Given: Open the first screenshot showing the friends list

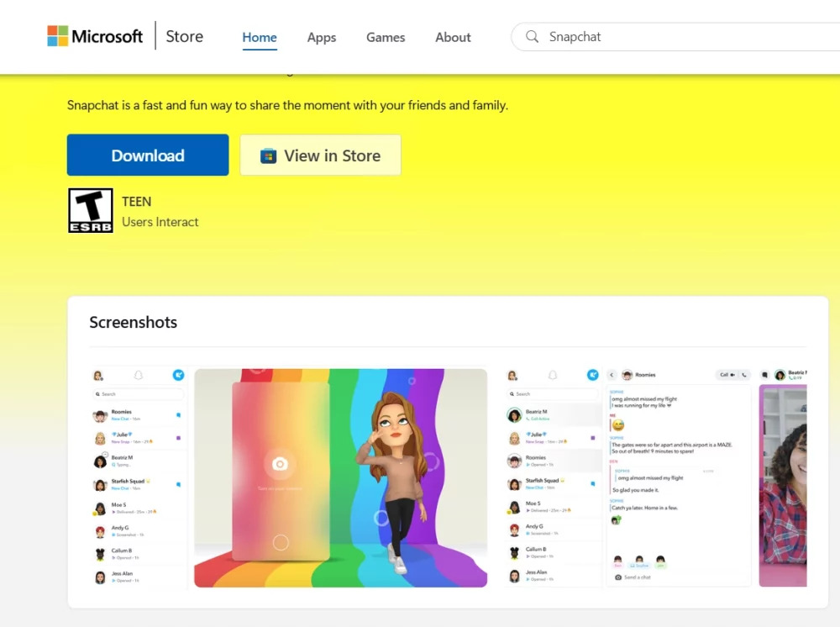Looking at the screenshot, I should pos(139,477).
